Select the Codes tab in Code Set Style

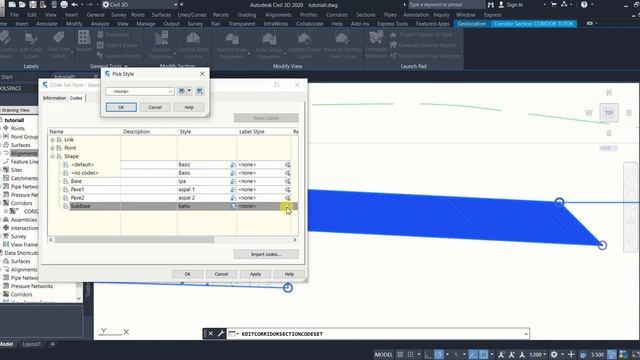76,98
